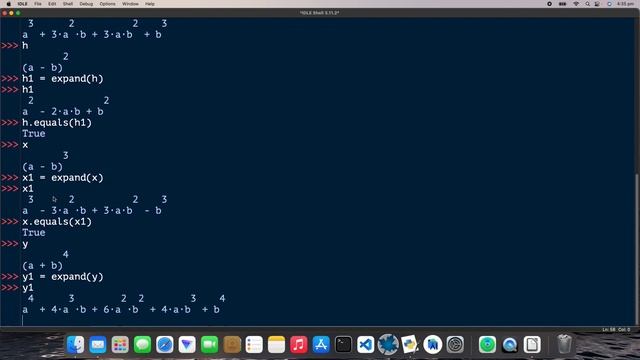This screenshot has width=640, height=360.
Task: Open Spotlight search in menu bar
Action: point(587,4)
